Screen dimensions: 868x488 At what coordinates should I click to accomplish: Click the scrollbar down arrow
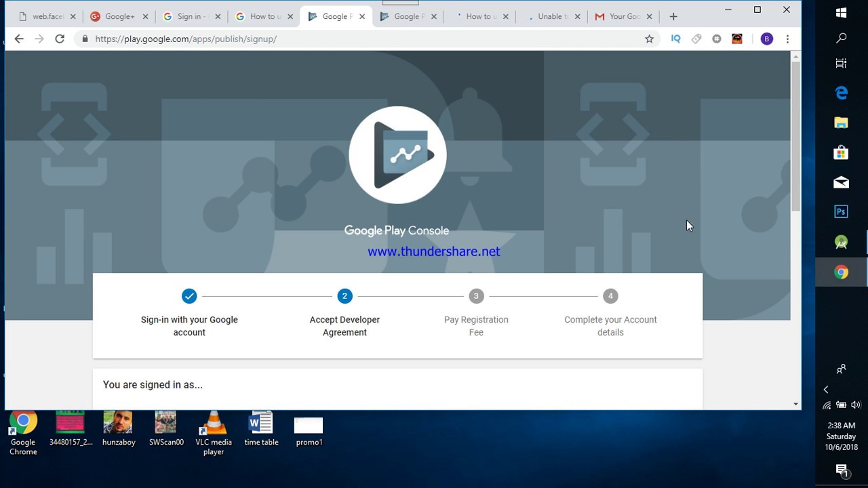click(x=795, y=404)
